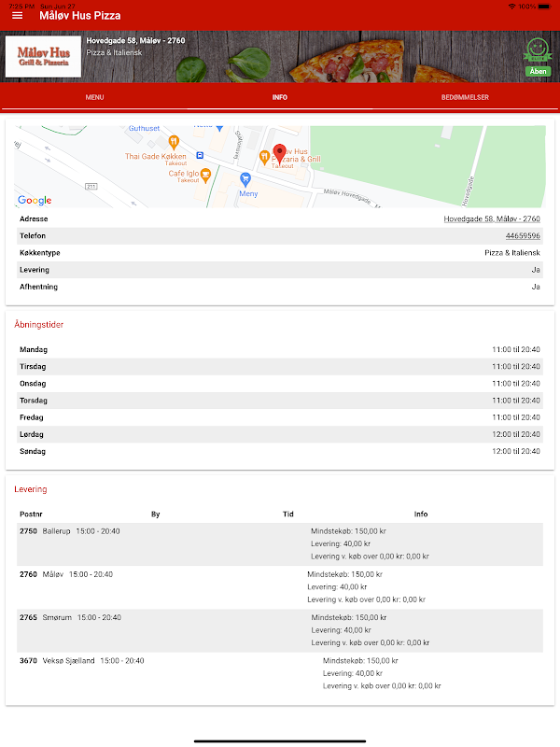Click the Tirsdag row label
The width and height of the screenshot is (560, 747).
33,366
